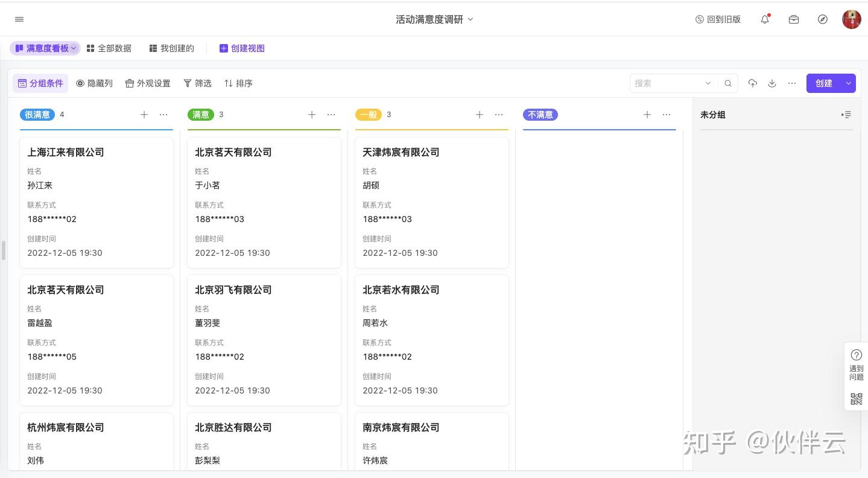Open the 北京茗天有限公司 card in 满意

[264, 203]
